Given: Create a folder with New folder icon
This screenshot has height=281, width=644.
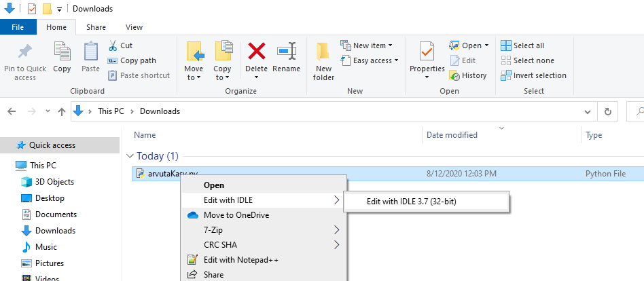Looking at the screenshot, I should pos(323,53).
